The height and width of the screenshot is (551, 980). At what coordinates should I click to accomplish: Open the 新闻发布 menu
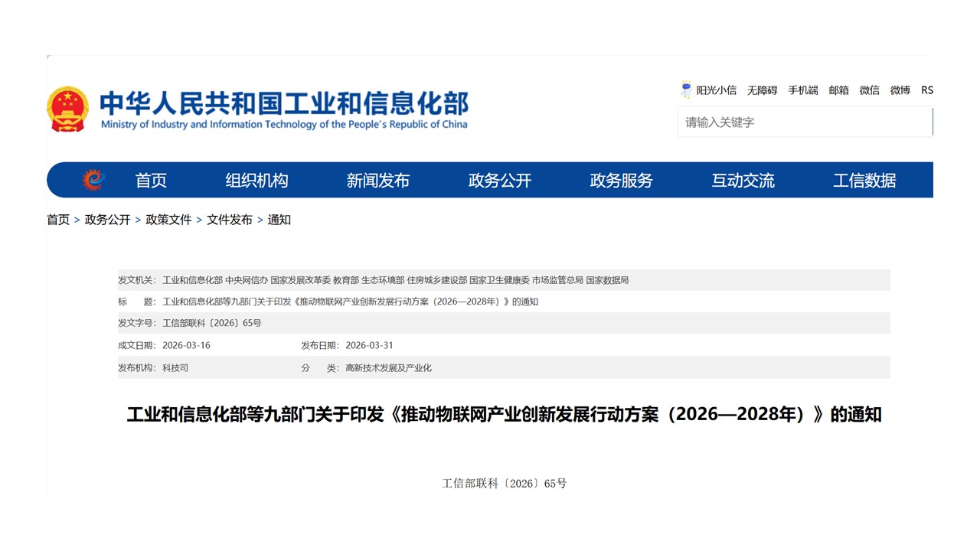(x=378, y=181)
